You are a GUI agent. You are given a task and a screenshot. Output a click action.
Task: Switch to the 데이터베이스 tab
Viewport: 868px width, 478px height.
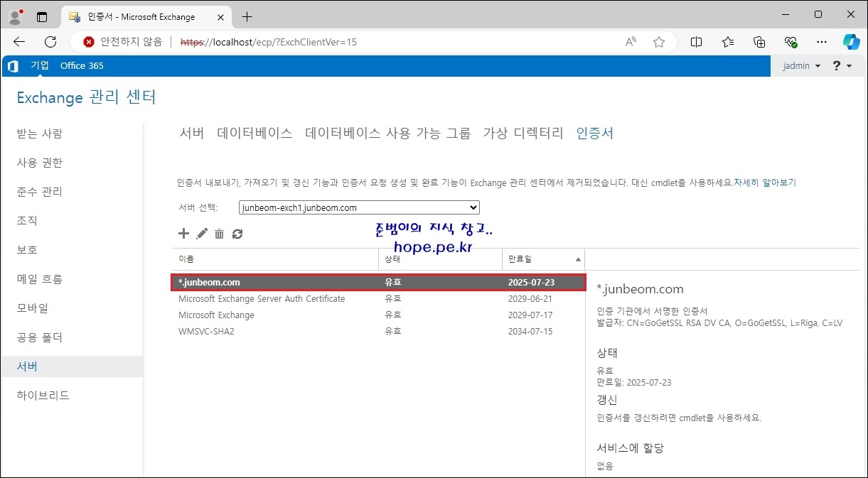(x=254, y=133)
